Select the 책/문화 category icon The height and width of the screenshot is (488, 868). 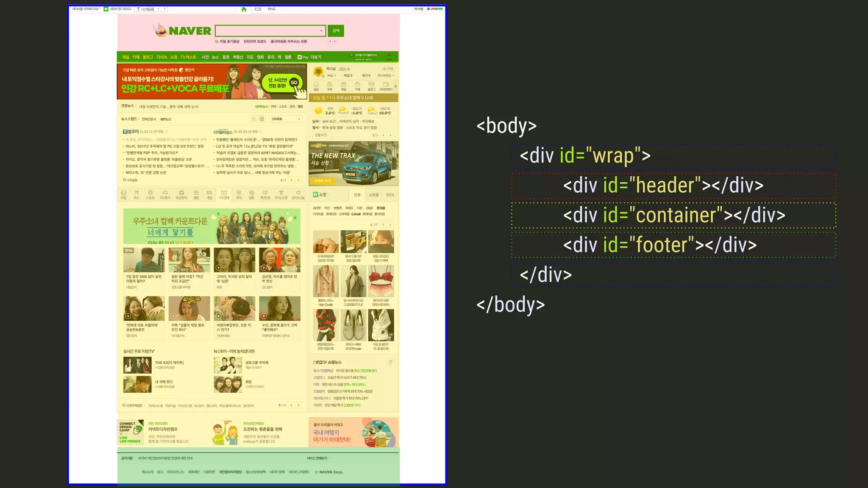point(265,193)
